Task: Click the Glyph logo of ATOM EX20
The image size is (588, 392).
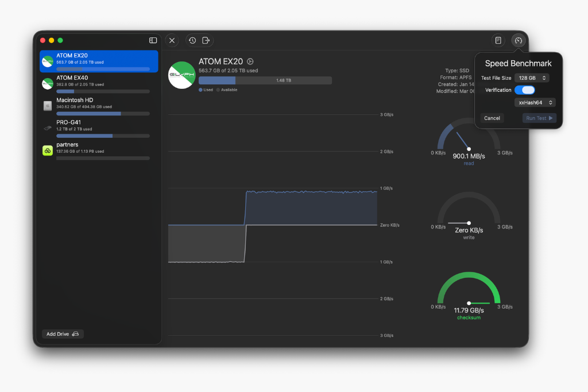Action: (x=181, y=75)
